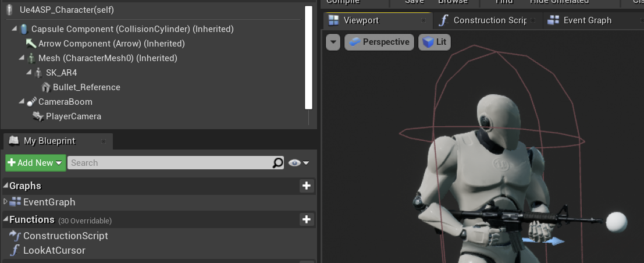Click the ConstructionScript function icon
644x263 pixels.
pos(15,236)
